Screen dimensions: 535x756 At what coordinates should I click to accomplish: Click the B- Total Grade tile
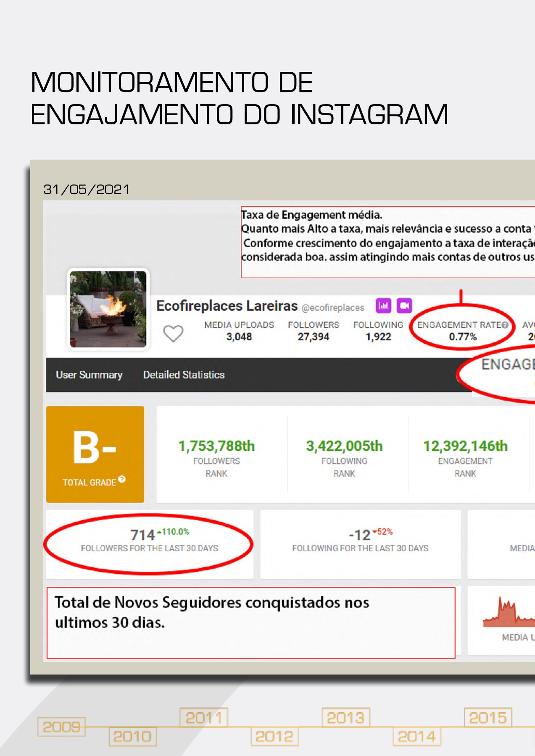pyautogui.click(x=95, y=454)
